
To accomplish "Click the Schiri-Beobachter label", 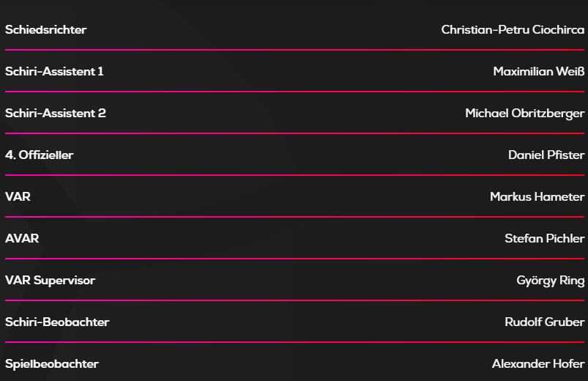I will click(x=57, y=322).
